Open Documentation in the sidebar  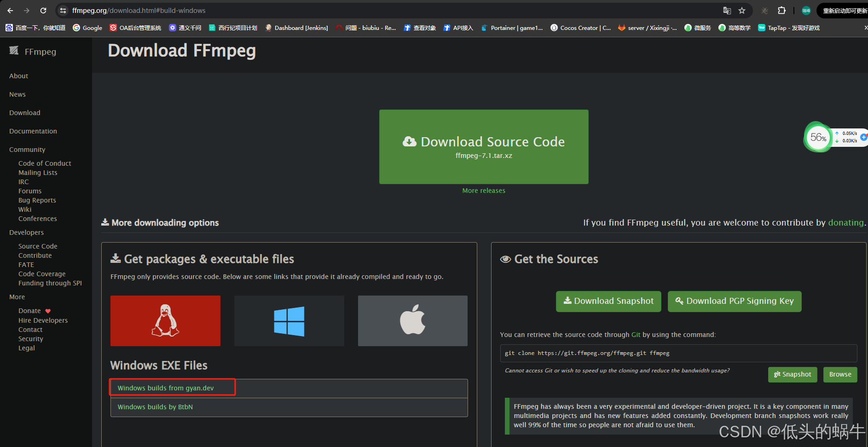coord(33,131)
